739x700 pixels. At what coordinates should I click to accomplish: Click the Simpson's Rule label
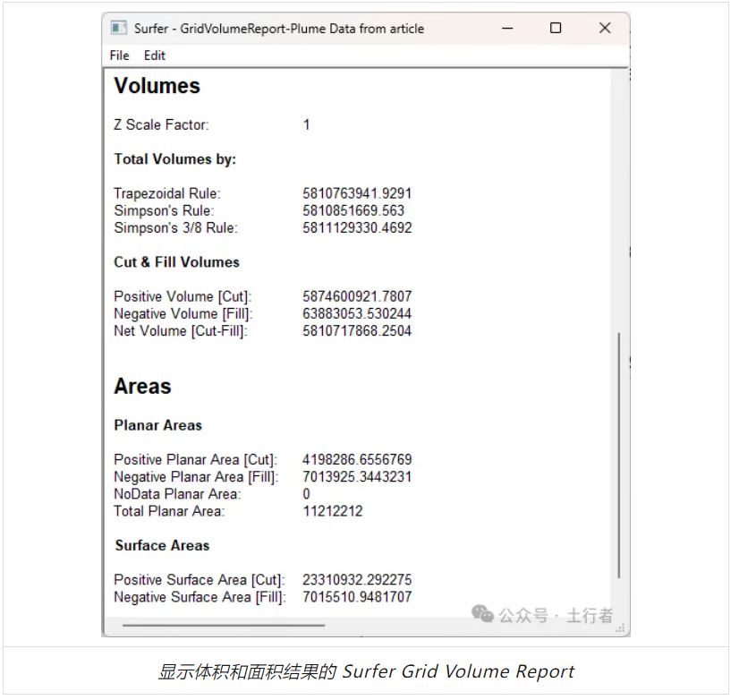(x=164, y=210)
